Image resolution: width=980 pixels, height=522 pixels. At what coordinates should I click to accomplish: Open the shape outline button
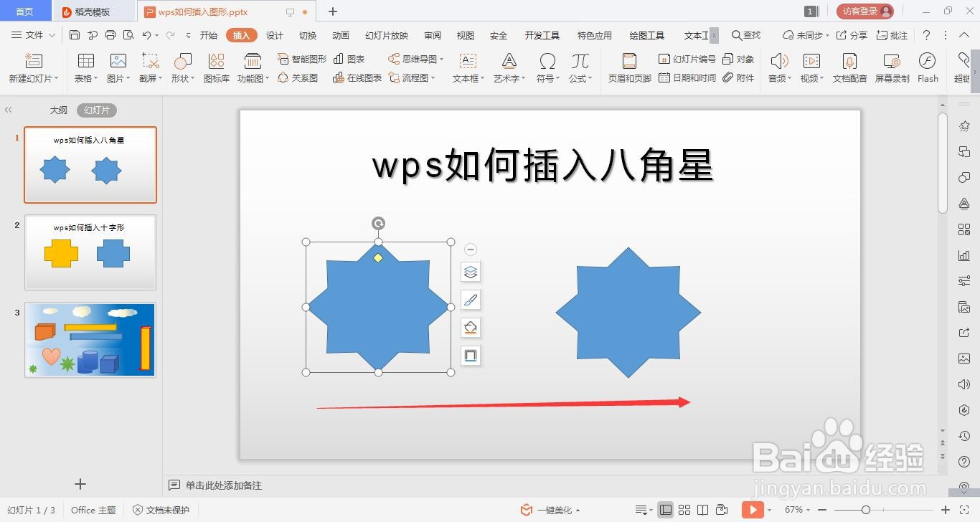click(471, 356)
